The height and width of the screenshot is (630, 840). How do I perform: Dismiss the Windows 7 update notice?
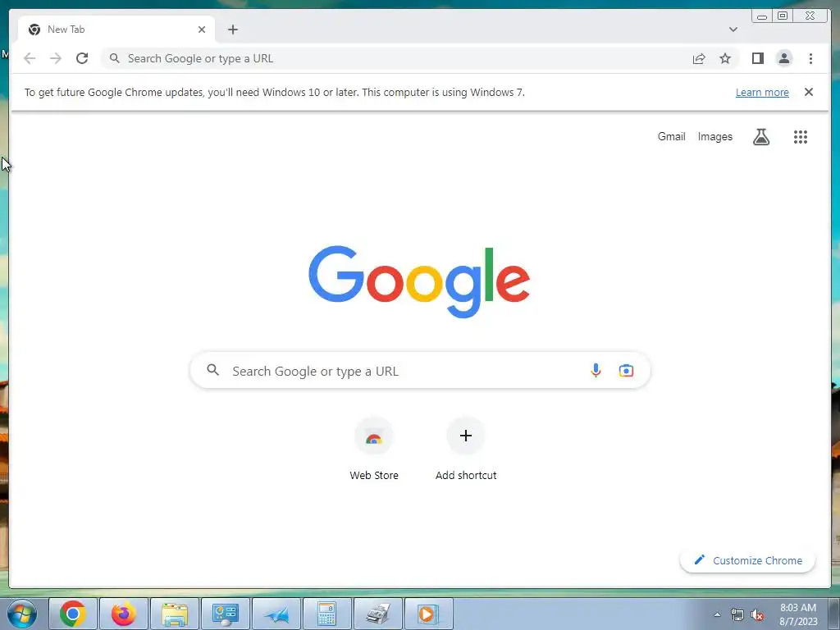[x=808, y=92]
